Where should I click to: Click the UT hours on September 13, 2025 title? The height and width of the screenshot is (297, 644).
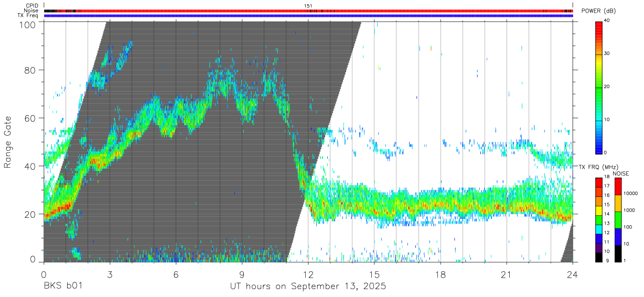coord(308,287)
